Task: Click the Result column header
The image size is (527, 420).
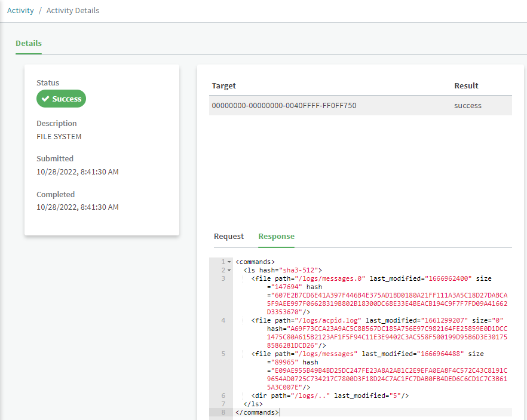Action: coord(466,86)
